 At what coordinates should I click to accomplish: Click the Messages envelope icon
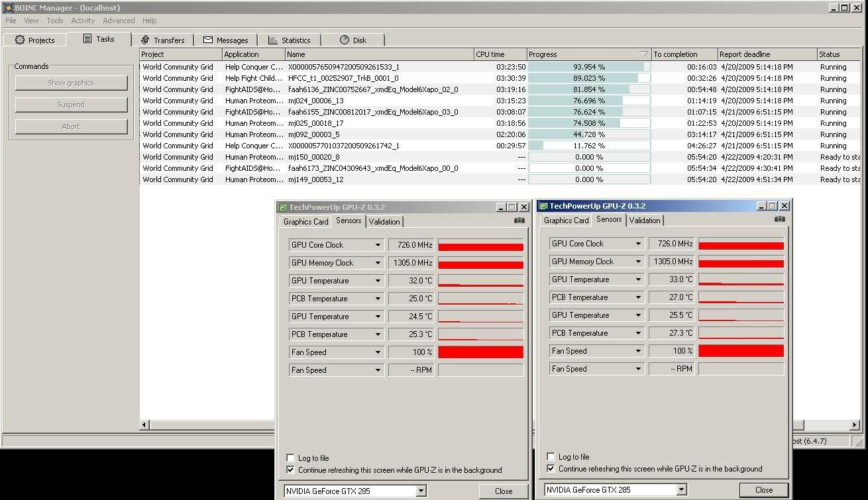tap(208, 40)
